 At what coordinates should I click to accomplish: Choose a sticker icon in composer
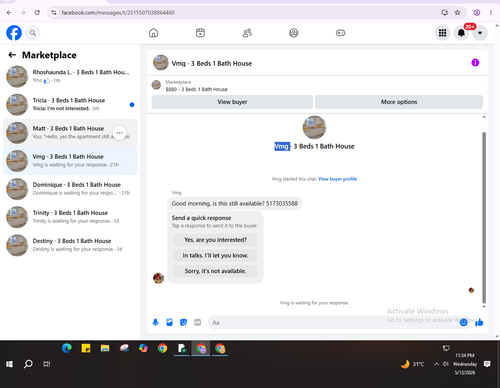(x=183, y=322)
